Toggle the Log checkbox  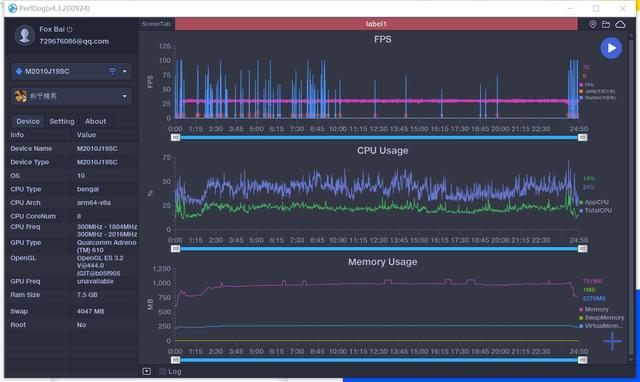(x=163, y=371)
